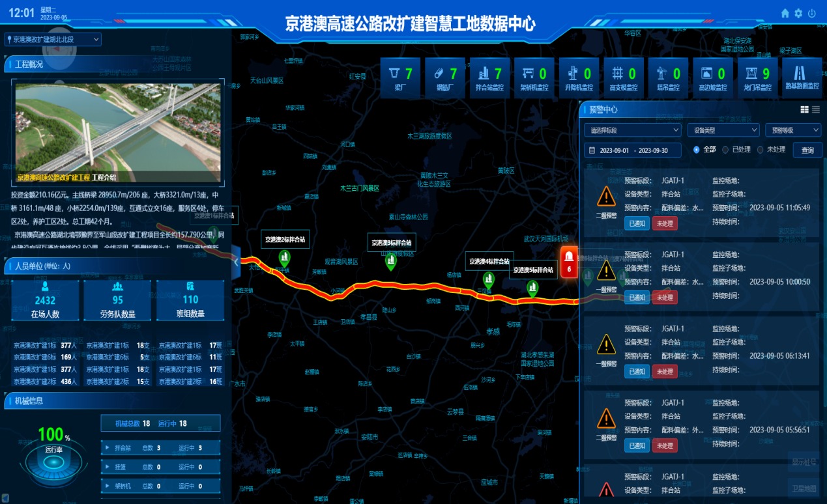Click the warning triangle of the 11:05:49 alarm
827x504 pixels.
pos(606,196)
